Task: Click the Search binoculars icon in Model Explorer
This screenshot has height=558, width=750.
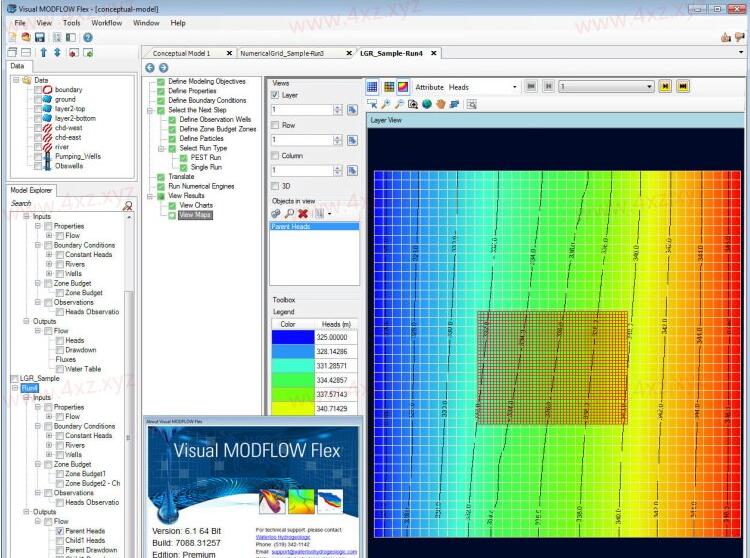Action: pyautogui.click(x=127, y=206)
